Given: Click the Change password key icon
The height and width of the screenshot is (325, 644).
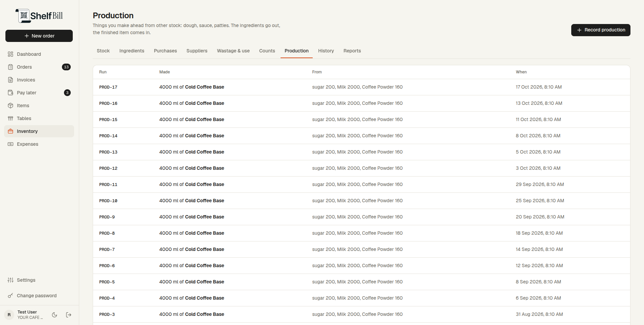Looking at the screenshot, I should point(10,296).
